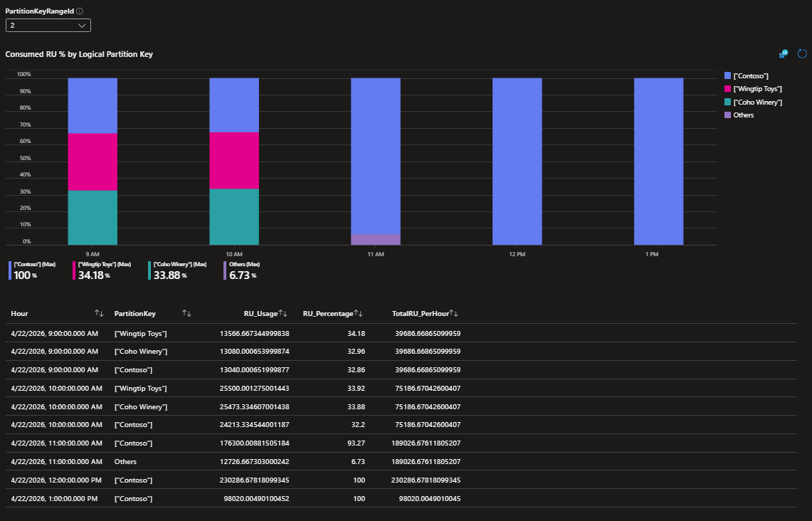812x521 pixels.
Task: Select cell 25500.001275001443 RU usage
Action: [254, 388]
